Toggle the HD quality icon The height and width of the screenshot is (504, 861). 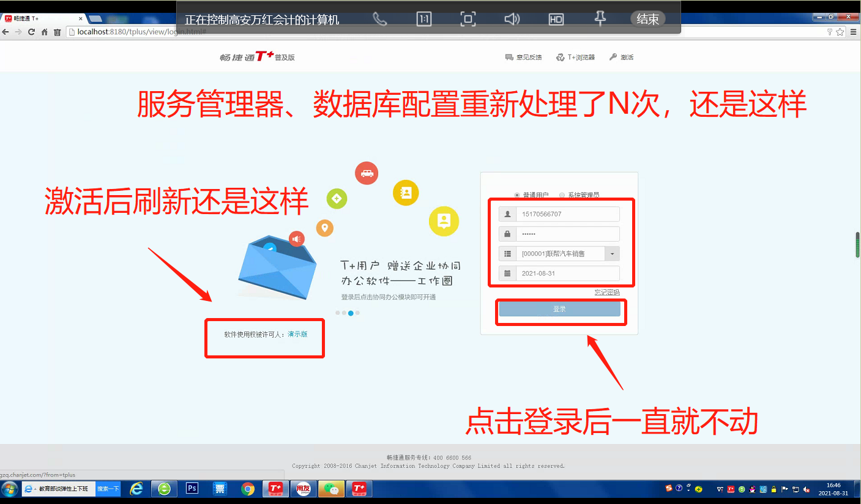[x=556, y=19]
